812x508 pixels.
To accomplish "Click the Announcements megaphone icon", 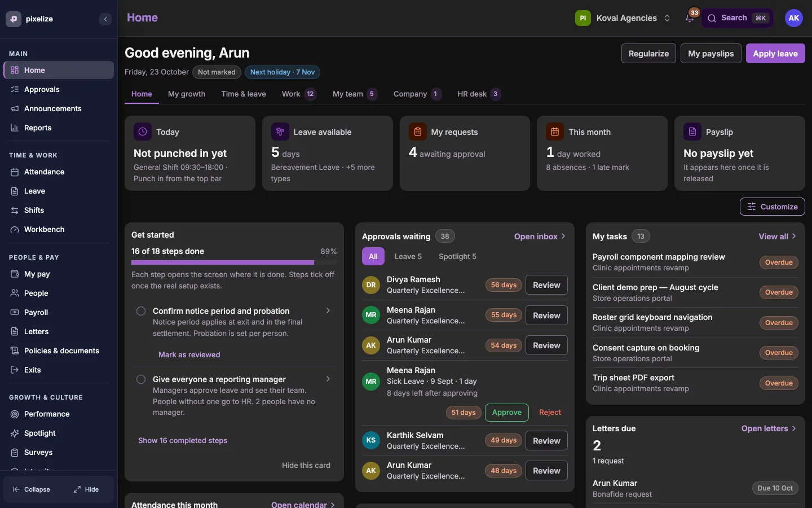I will tap(15, 108).
